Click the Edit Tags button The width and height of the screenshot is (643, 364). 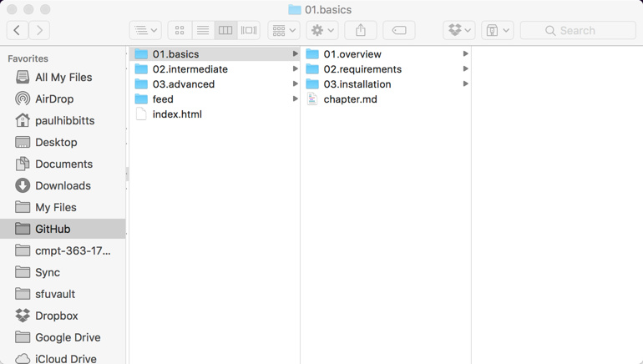399,30
